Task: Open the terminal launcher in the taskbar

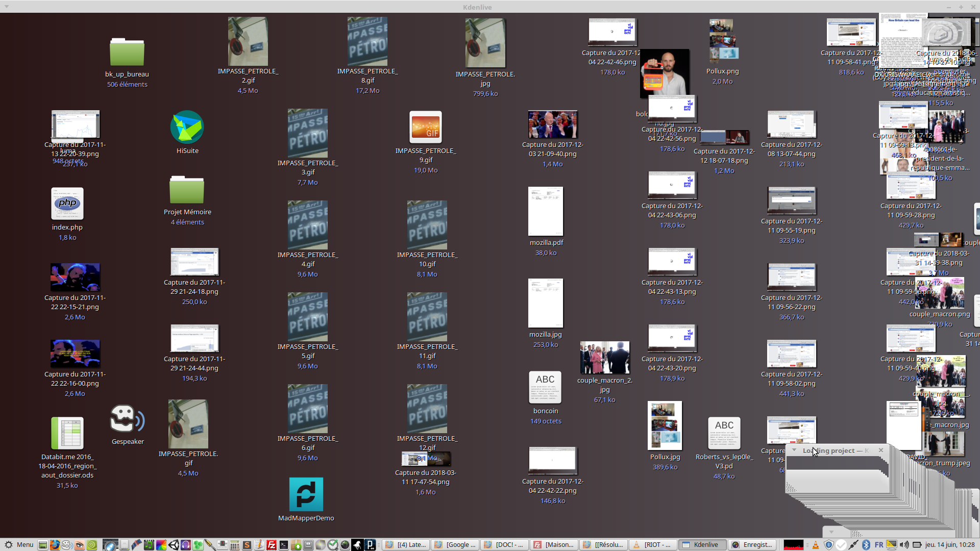Action: tap(284, 545)
